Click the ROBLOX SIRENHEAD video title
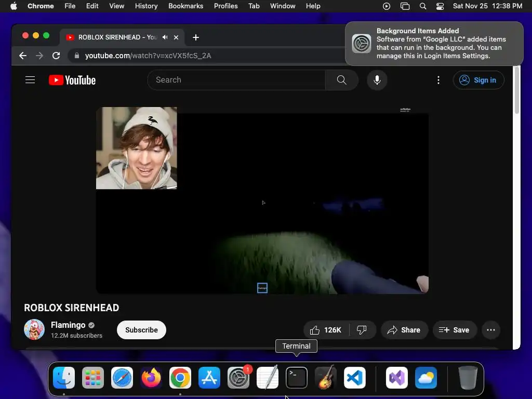The width and height of the screenshot is (532, 399). pyautogui.click(x=72, y=308)
